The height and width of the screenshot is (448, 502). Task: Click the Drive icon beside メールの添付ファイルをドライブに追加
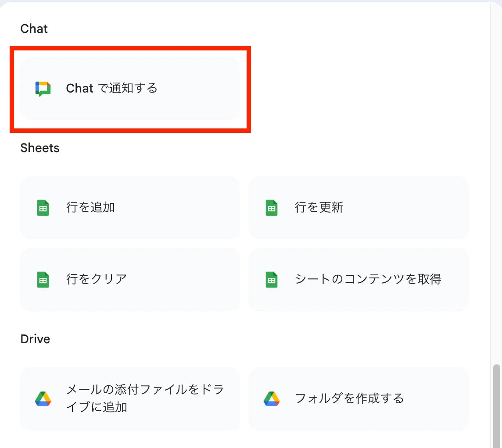[x=43, y=399]
